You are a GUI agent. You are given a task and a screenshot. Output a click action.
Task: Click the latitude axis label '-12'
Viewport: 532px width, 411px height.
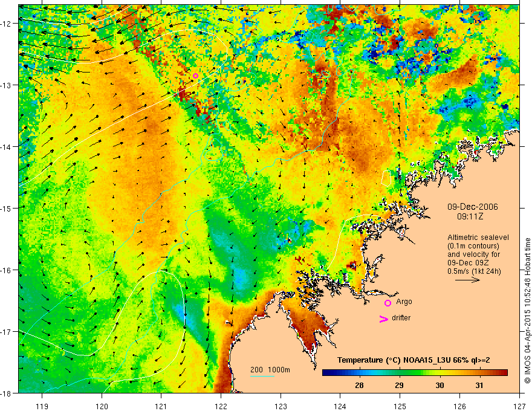pos(7,24)
